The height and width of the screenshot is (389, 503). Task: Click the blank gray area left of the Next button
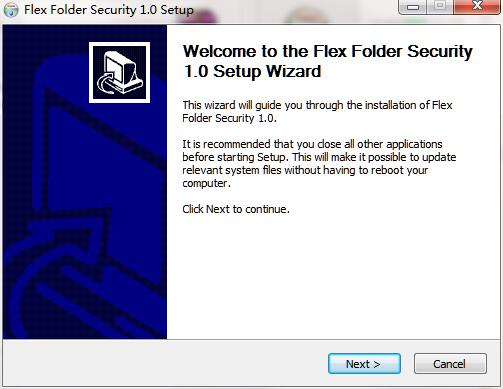point(163,363)
